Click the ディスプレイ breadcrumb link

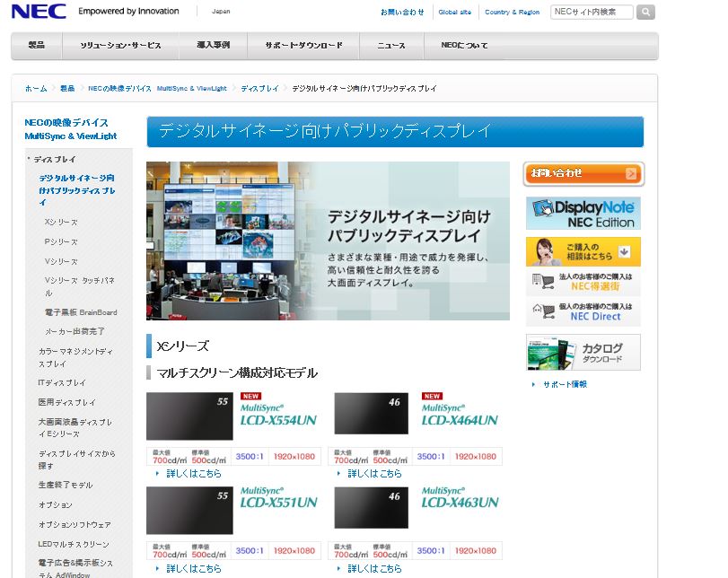tap(259, 88)
